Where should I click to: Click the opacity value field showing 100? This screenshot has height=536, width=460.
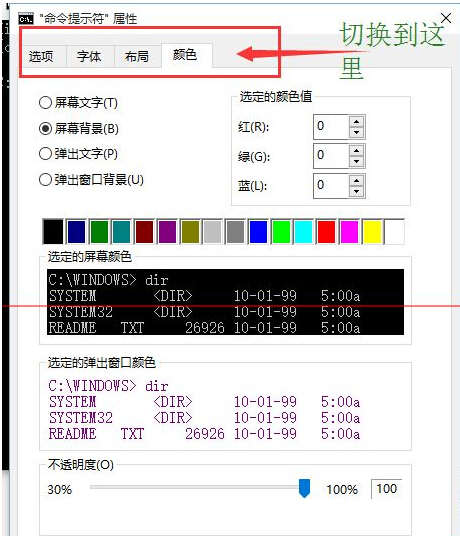pos(387,489)
